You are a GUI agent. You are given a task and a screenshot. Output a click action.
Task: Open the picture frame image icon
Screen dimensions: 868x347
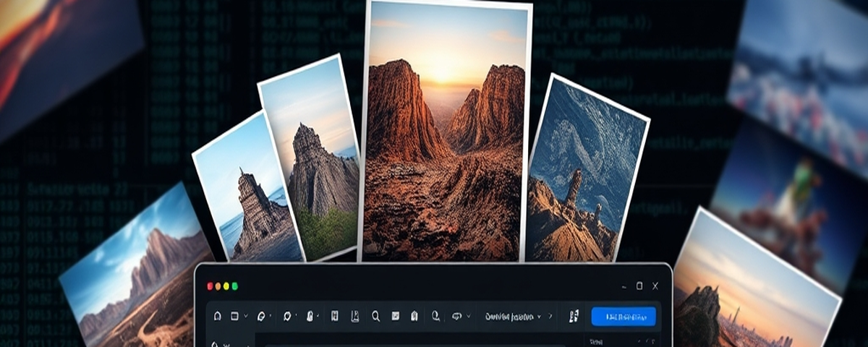click(x=396, y=316)
